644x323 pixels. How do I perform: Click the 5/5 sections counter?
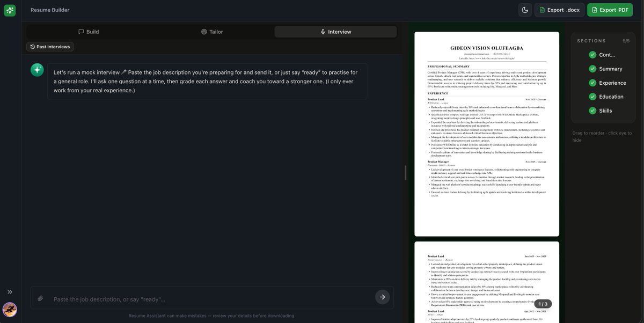pyautogui.click(x=626, y=41)
